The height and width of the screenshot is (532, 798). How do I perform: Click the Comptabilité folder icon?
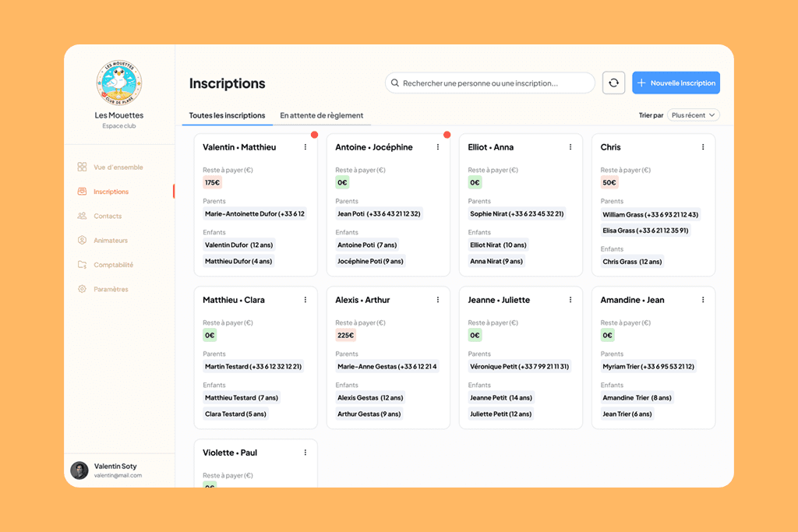point(82,265)
